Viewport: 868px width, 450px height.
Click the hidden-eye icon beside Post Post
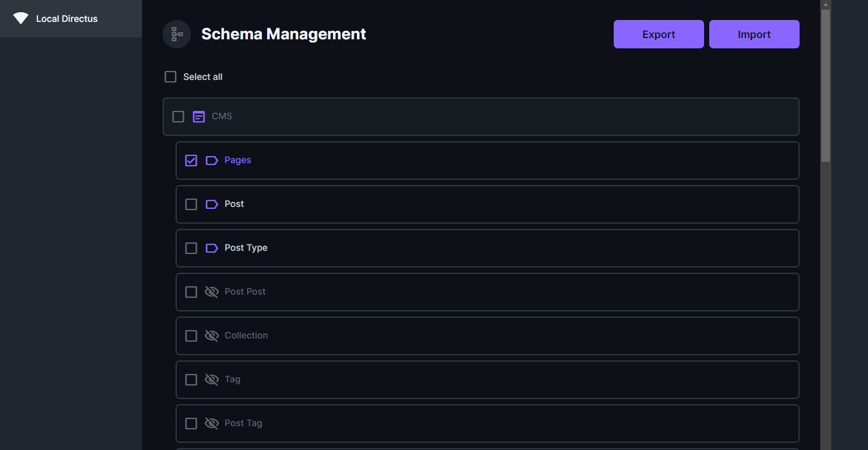212,292
